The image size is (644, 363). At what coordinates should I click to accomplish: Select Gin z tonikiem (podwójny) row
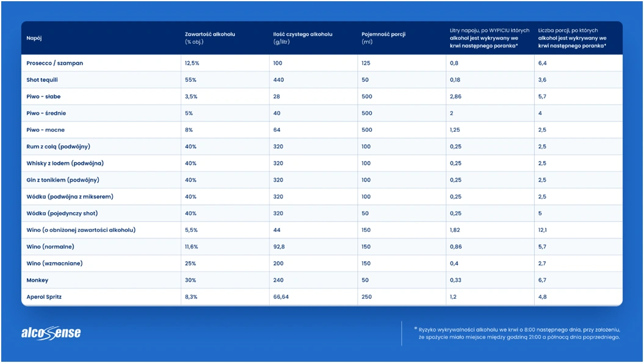click(322, 180)
